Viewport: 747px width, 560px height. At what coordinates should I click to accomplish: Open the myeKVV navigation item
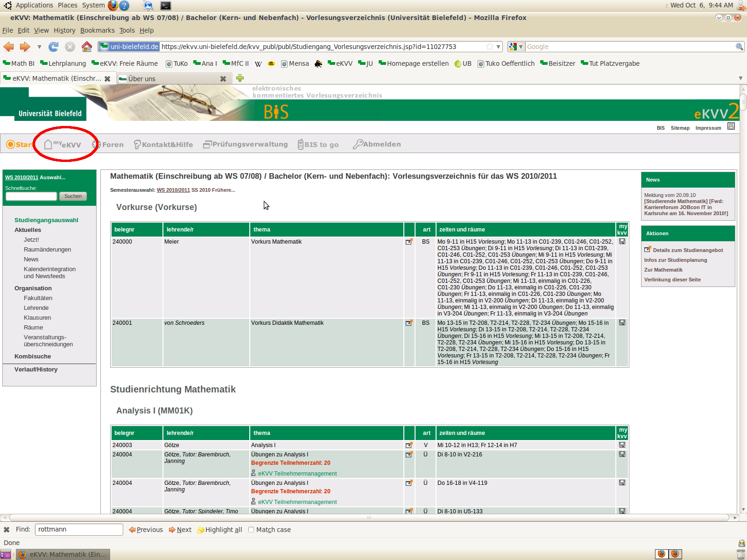click(63, 144)
